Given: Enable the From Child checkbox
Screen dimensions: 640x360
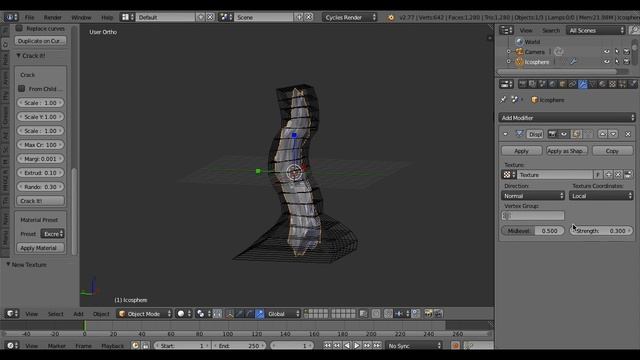Looking at the screenshot, I should [x=22, y=89].
